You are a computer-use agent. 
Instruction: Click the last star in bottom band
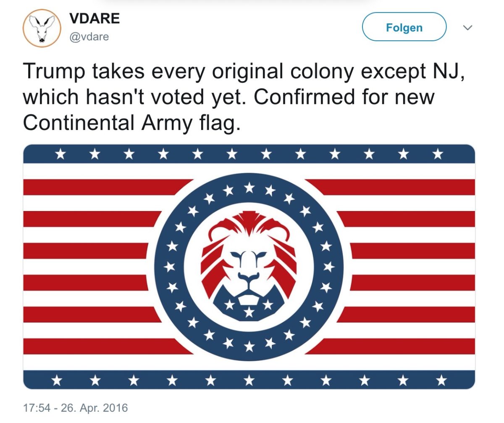441,381
